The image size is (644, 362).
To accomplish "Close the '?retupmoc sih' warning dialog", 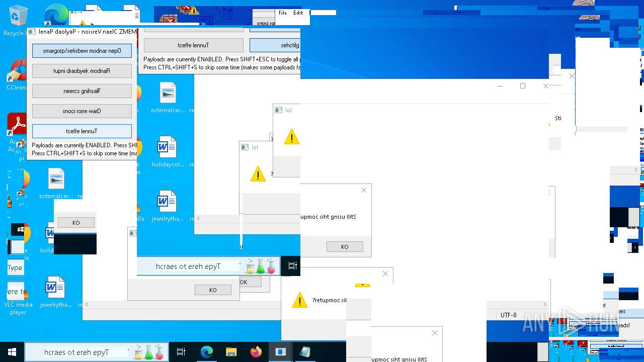I will (385, 274).
